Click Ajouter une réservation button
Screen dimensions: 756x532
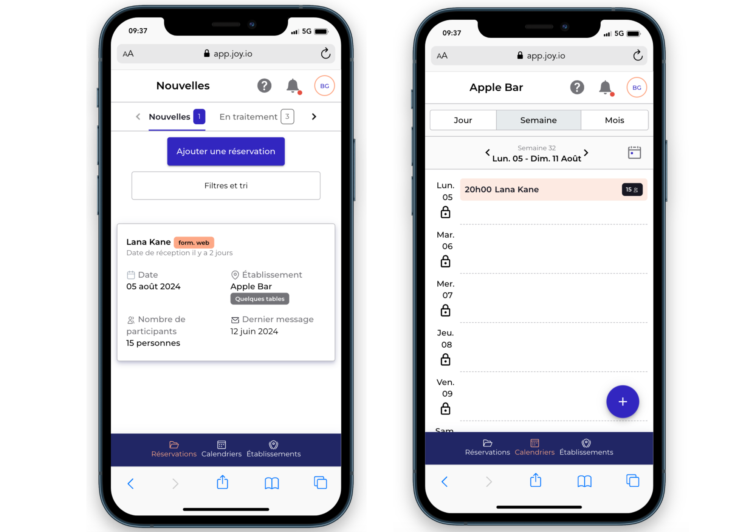coord(226,151)
